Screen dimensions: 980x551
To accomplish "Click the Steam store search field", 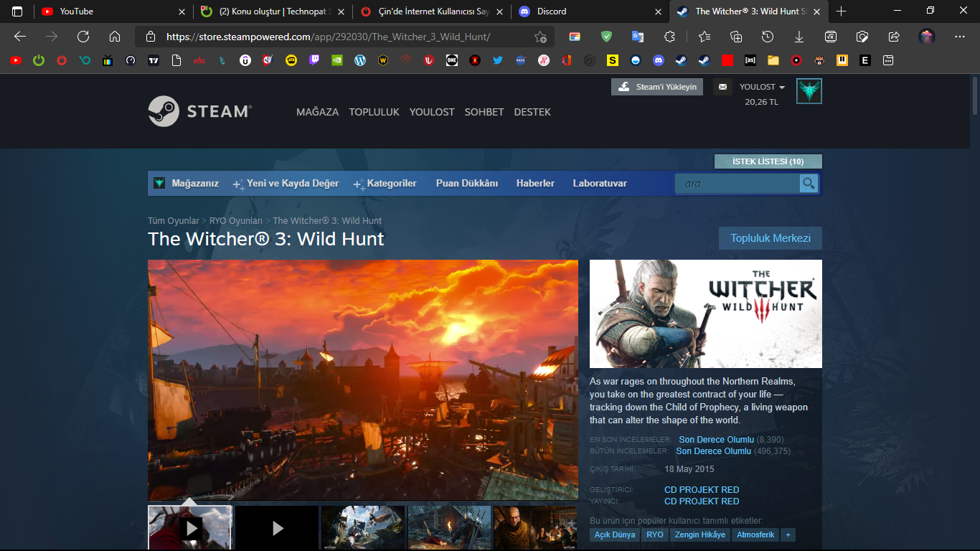I will 738,184.
